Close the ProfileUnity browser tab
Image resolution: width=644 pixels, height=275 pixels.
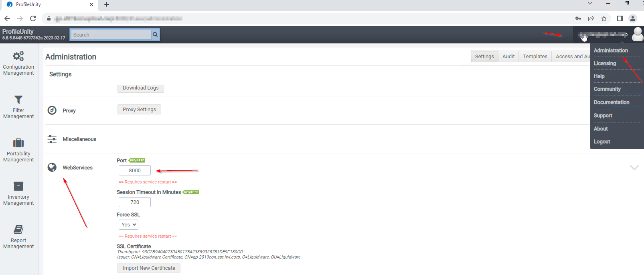(x=91, y=4)
